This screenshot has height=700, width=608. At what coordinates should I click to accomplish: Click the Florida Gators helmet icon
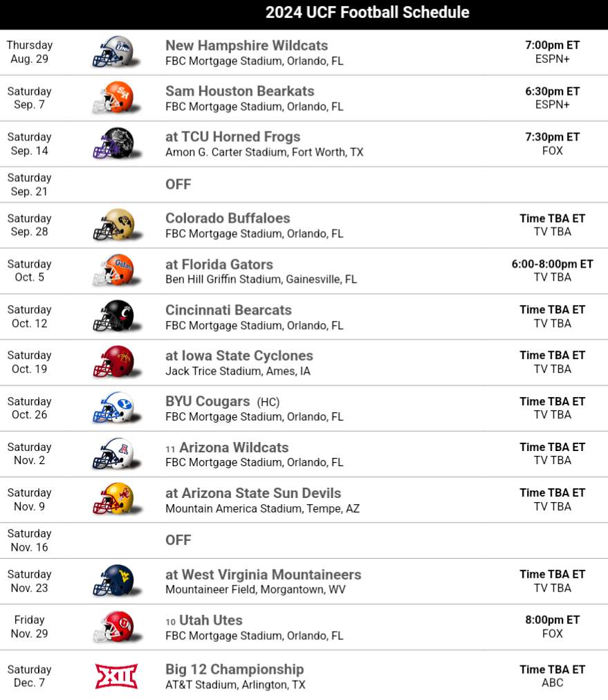click(114, 270)
